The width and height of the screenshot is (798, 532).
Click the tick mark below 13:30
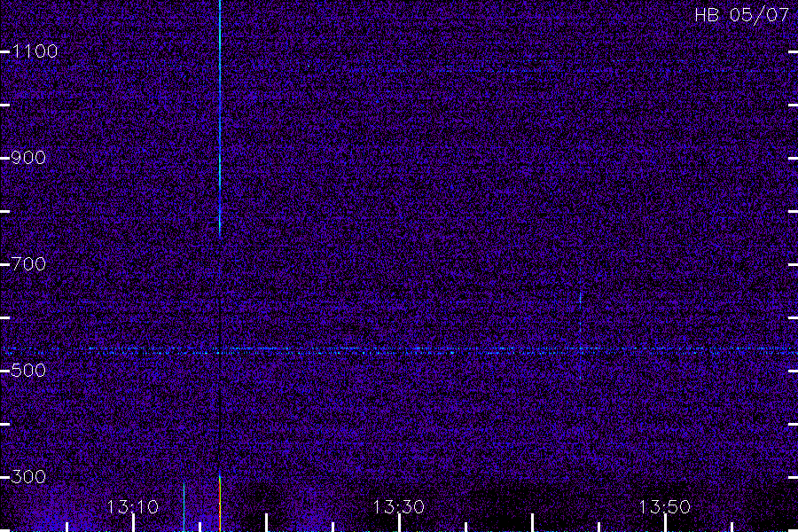[x=400, y=523]
